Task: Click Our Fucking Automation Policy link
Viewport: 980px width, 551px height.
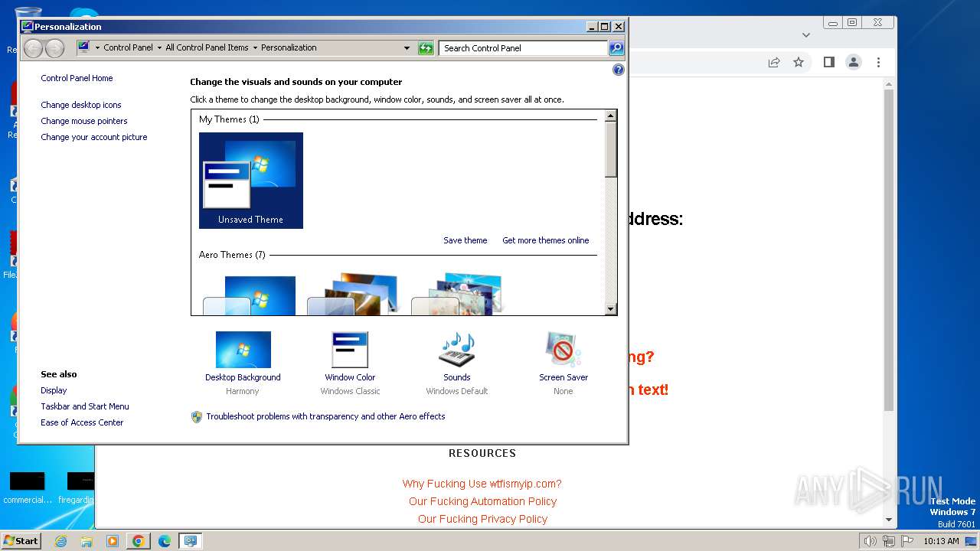Action: tap(482, 501)
